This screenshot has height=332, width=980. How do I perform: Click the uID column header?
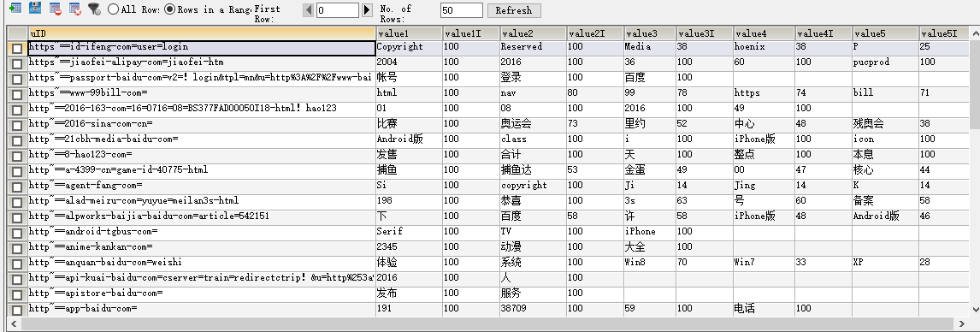(x=202, y=33)
